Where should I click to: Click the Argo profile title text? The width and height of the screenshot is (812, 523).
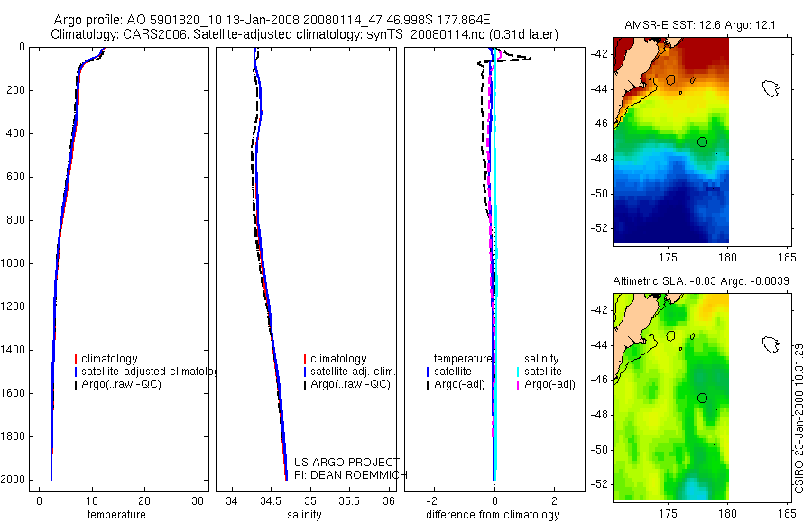tap(272, 20)
